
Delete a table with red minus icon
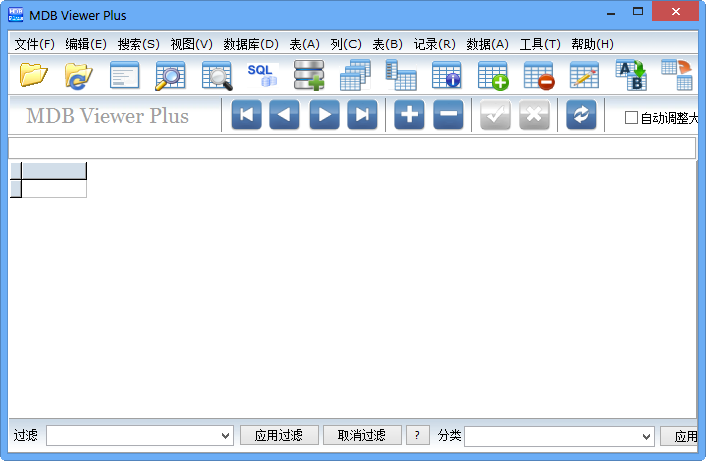pos(539,76)
